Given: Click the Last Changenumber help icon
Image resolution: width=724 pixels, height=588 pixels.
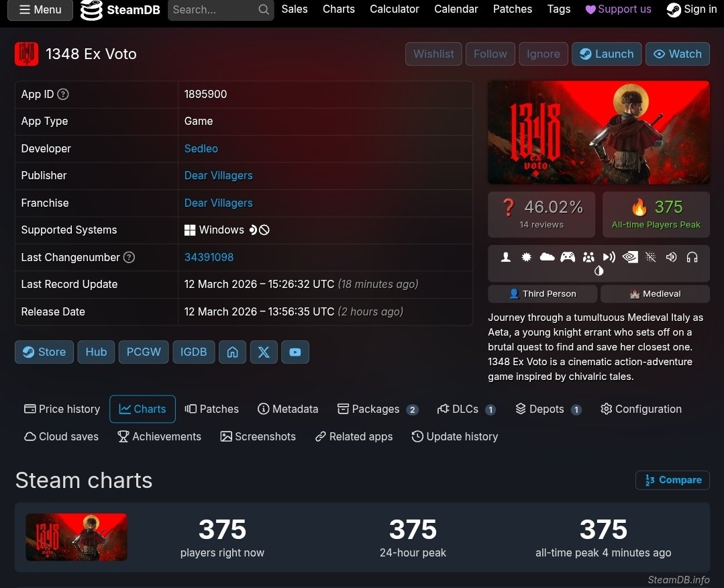Looking at the screenshot, I should (130, 257).
